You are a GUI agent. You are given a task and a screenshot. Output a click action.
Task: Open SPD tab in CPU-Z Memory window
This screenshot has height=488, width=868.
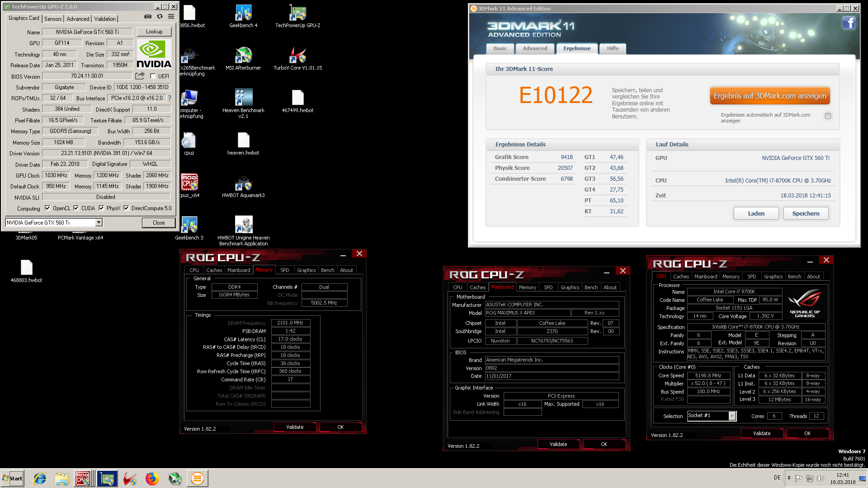pyautogui.click(x=284, y=270)
